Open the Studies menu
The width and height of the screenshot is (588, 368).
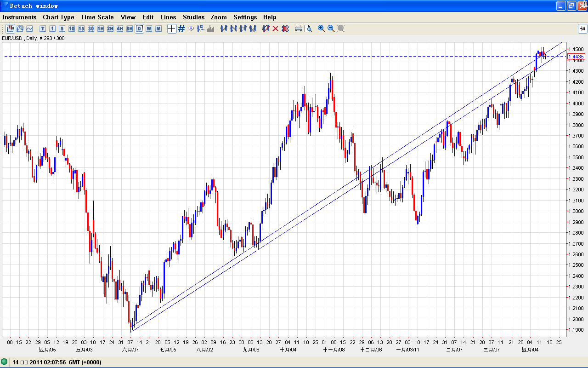click(x=194, y=17)
